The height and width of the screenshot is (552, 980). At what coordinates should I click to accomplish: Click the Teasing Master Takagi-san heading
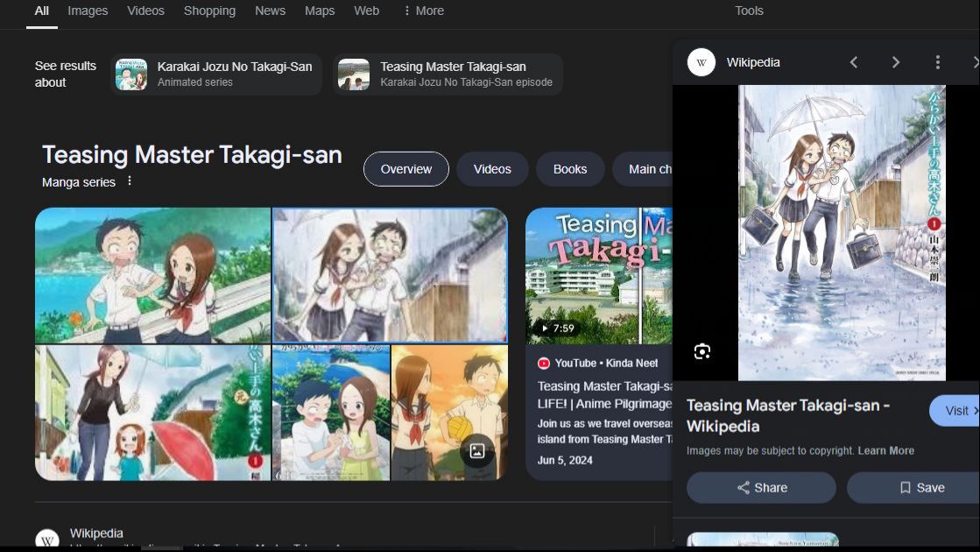coord(192,154)
